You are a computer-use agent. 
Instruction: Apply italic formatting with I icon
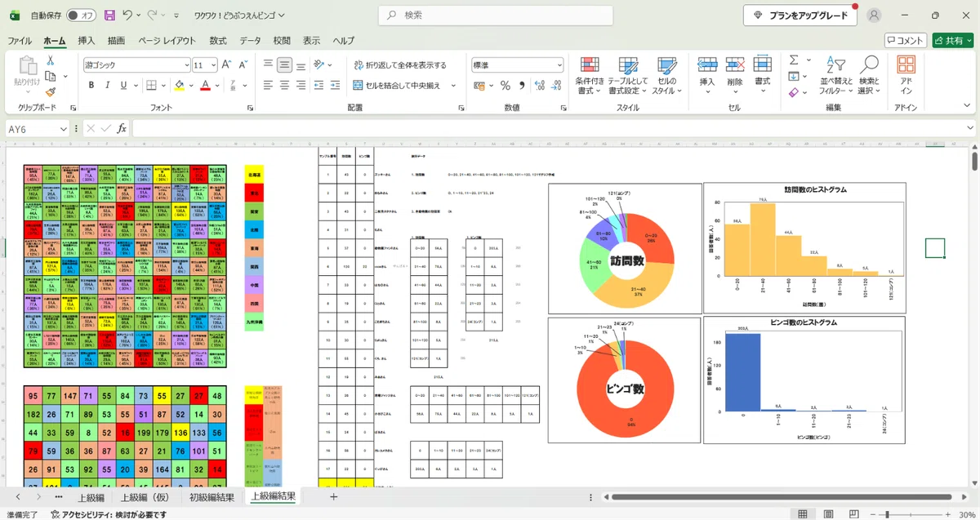pos(106,85)
